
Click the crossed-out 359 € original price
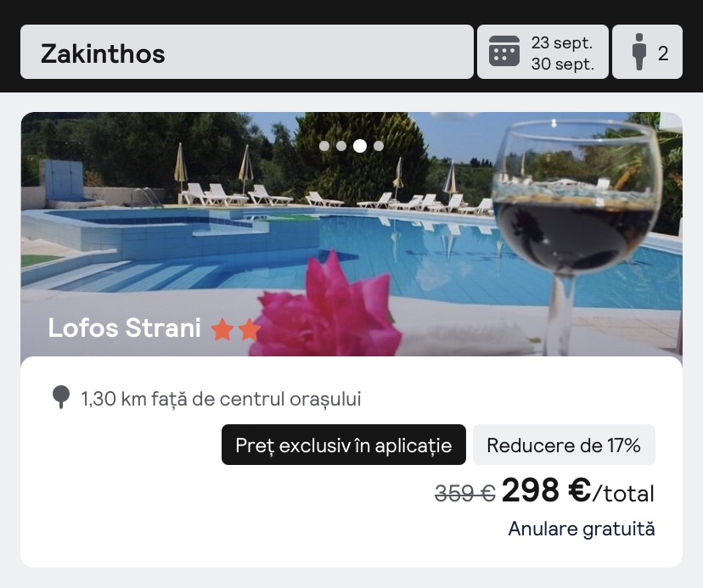[465, 494]
